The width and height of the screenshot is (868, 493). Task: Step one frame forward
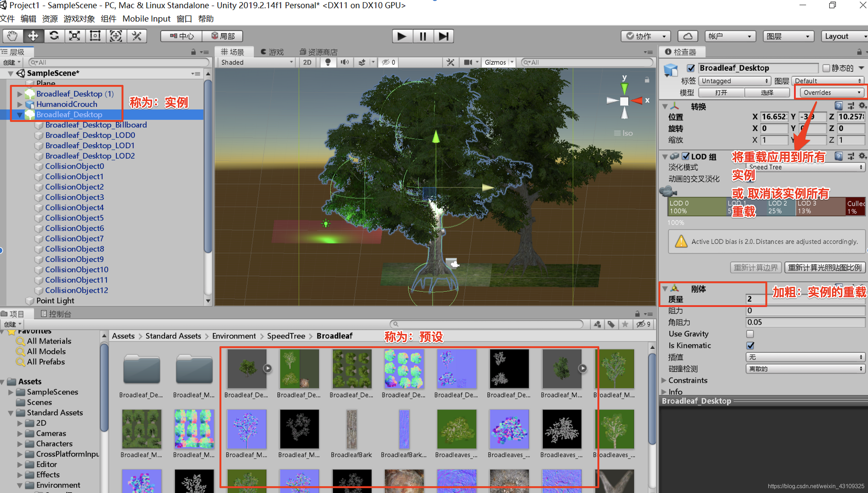pos(444,36)
